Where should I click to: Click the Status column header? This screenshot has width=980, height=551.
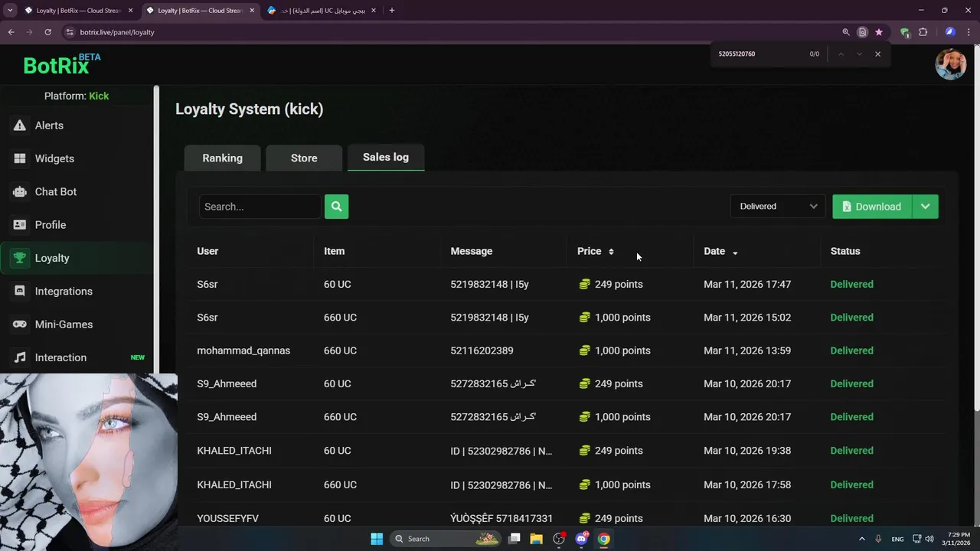(845, 251)
